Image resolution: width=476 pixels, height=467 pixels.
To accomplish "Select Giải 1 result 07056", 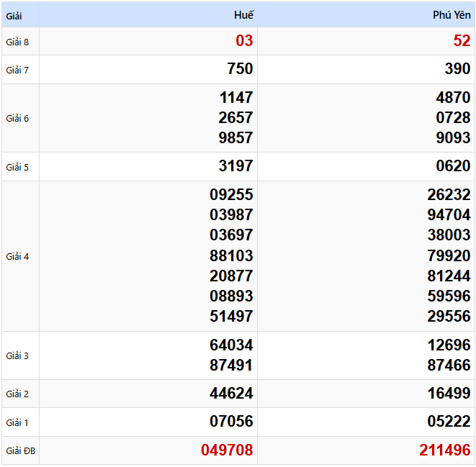I will click(231, 422).
